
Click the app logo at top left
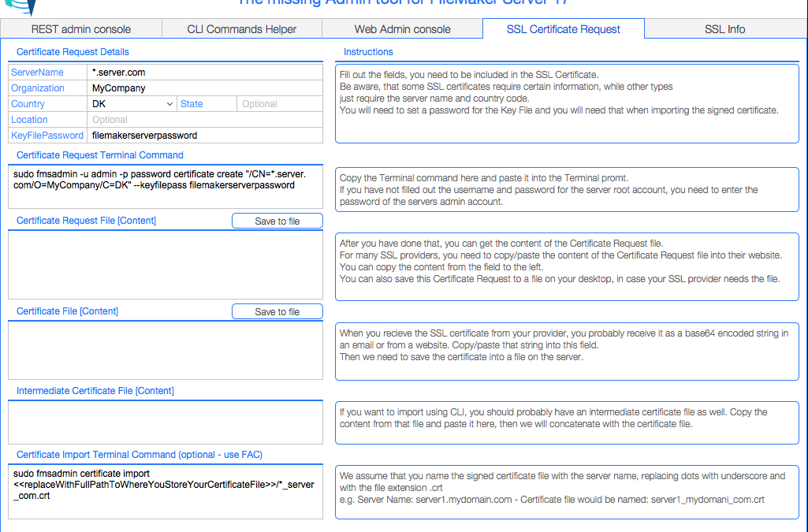21,6
